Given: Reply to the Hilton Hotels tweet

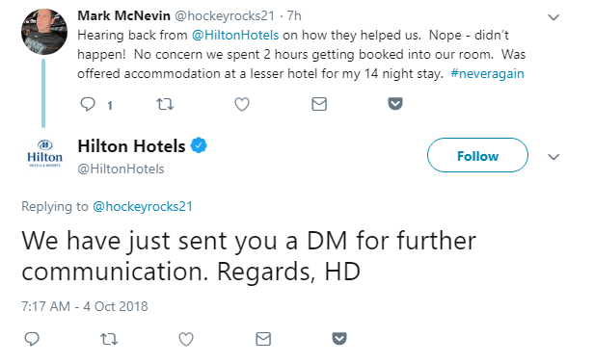Looking at the screenshot, I should click(32, 339).
